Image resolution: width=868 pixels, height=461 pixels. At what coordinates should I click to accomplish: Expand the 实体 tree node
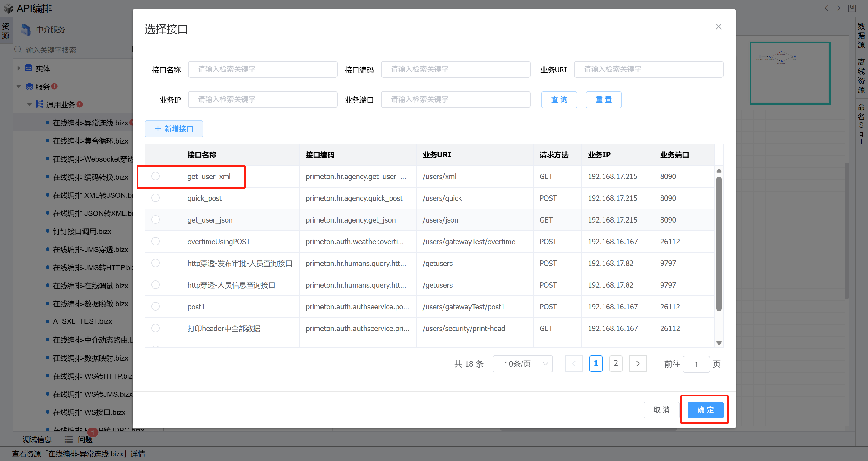point(19,68)
